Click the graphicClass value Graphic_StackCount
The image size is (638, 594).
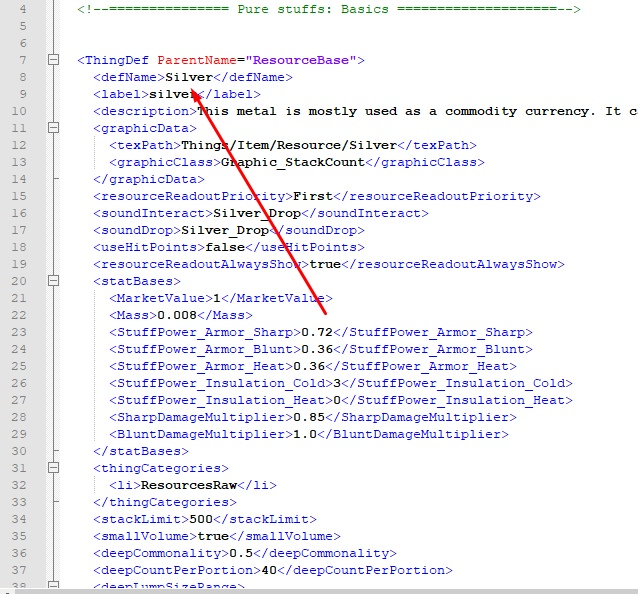click(293, 162)
